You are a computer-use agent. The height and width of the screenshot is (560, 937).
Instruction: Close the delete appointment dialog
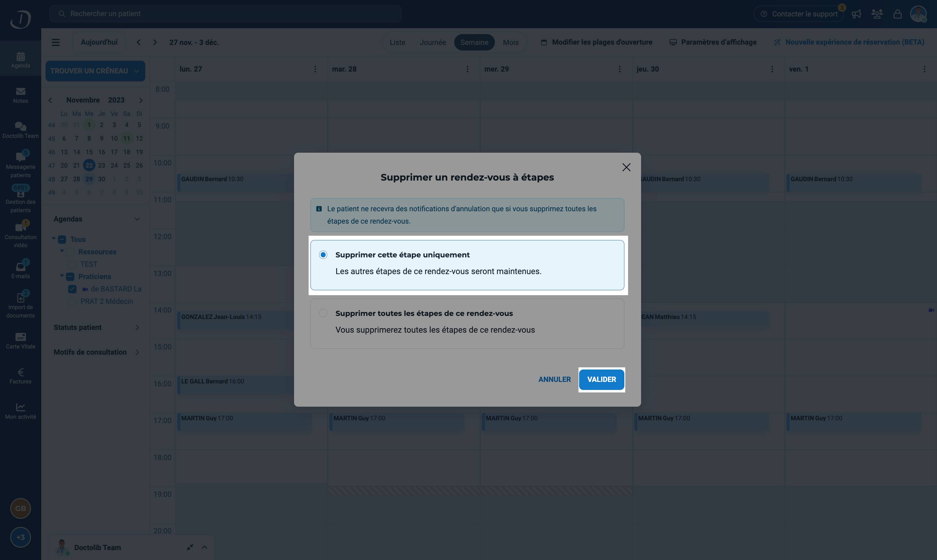(x=626, y=167)
